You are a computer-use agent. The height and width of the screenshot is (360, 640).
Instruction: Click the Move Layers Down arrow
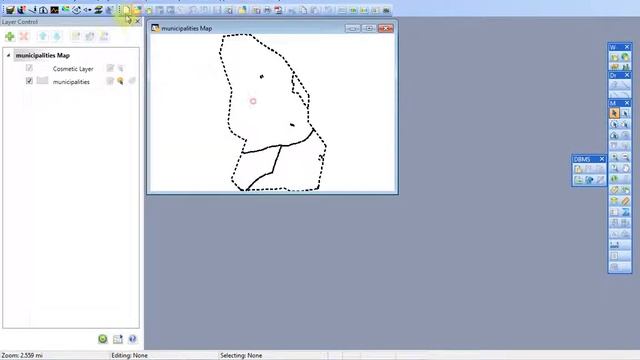(x=57, y=37)
